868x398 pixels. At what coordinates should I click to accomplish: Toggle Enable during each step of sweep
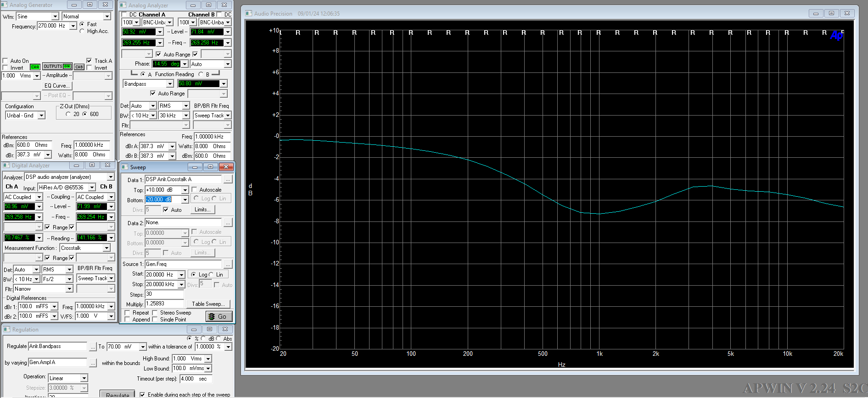click(x=142, y=394)
